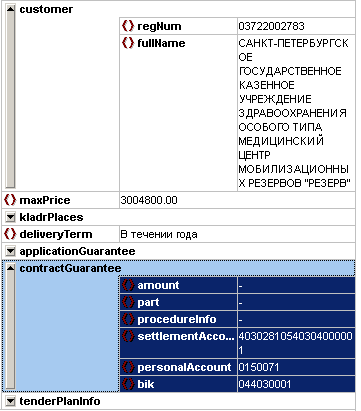361x411 pixels.
Task: Click the settlementAccount value 40302810540304000001
Action: point(295,343)
